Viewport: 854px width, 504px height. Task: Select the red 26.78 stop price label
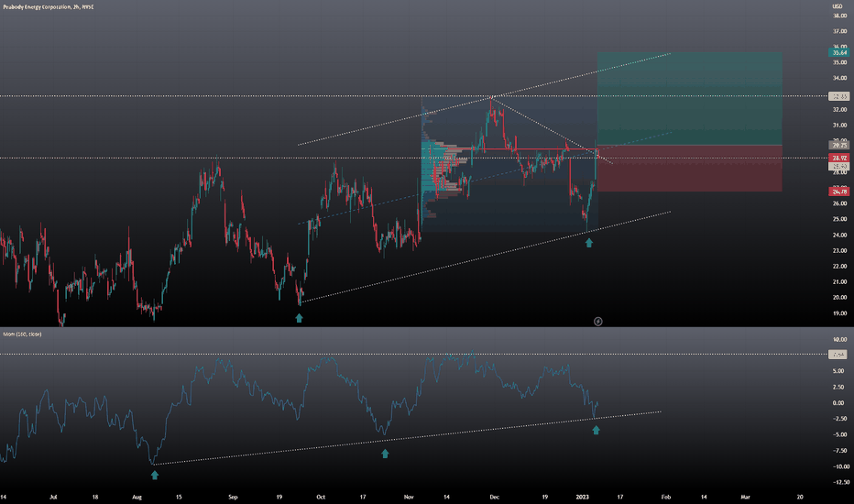point(838,192)
